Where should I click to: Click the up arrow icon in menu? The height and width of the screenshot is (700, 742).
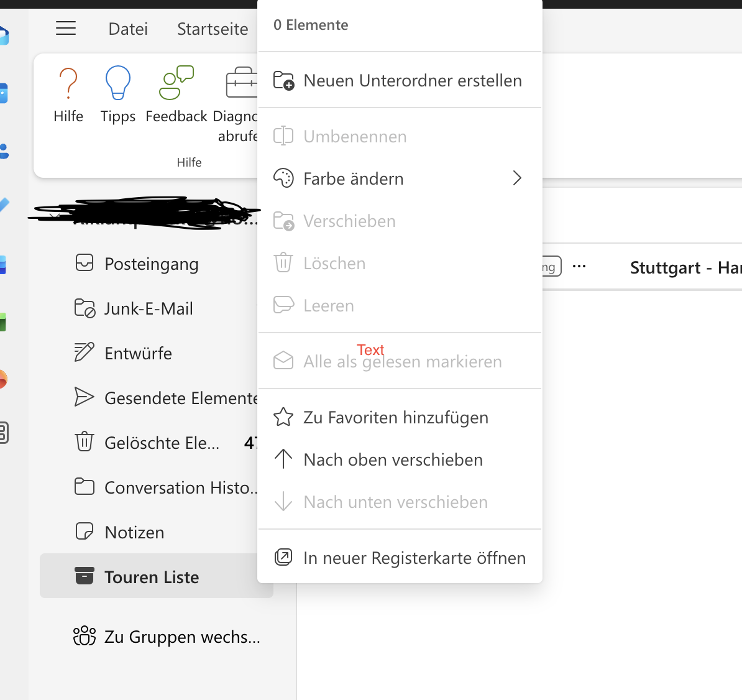[283, 459]
